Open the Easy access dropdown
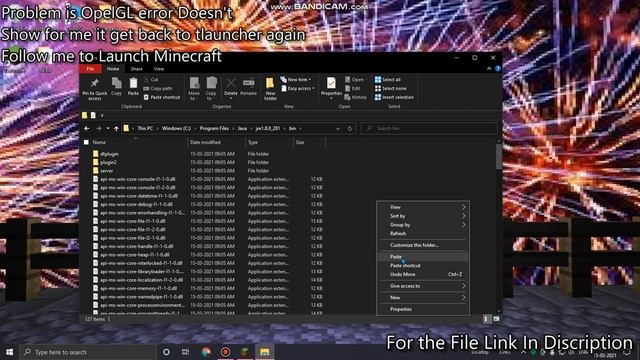This screenshot has width=640, height=360. click(298, 89)
